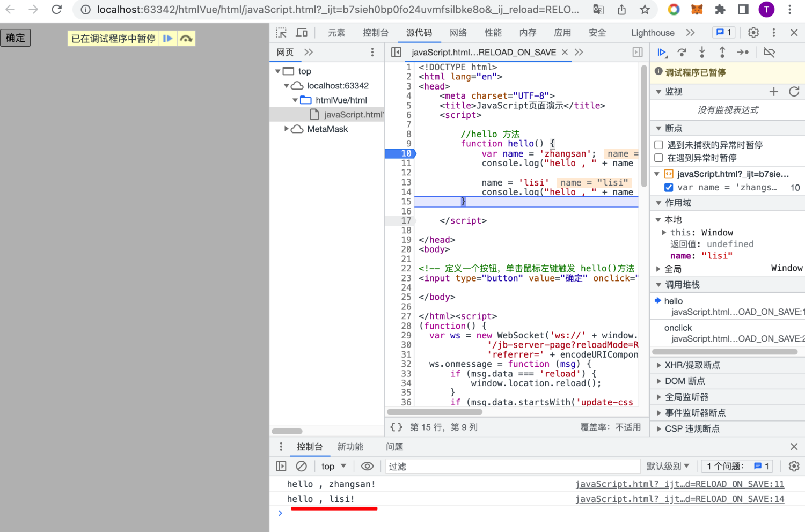Image resolution: width=805 pixels, height=532 pixels.
Task: Open console source link SAVE:14
Action: point(679,499)
